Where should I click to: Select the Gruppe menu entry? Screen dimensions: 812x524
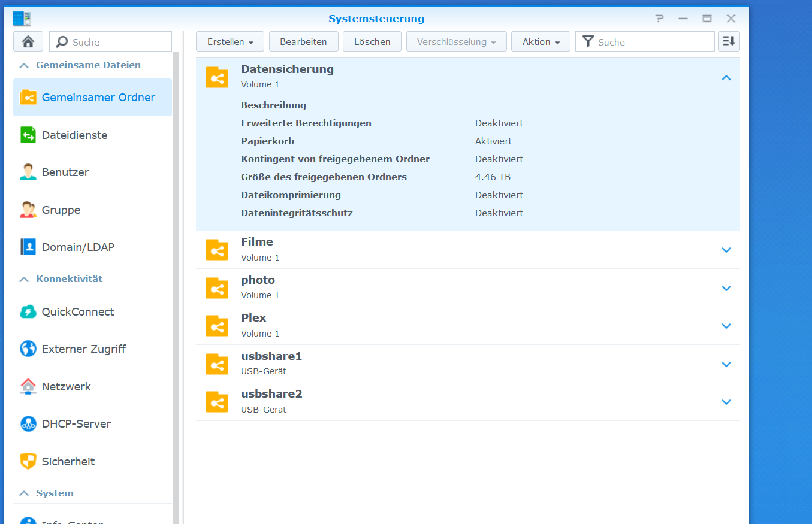pyautogui.click(x=93, y=210)
